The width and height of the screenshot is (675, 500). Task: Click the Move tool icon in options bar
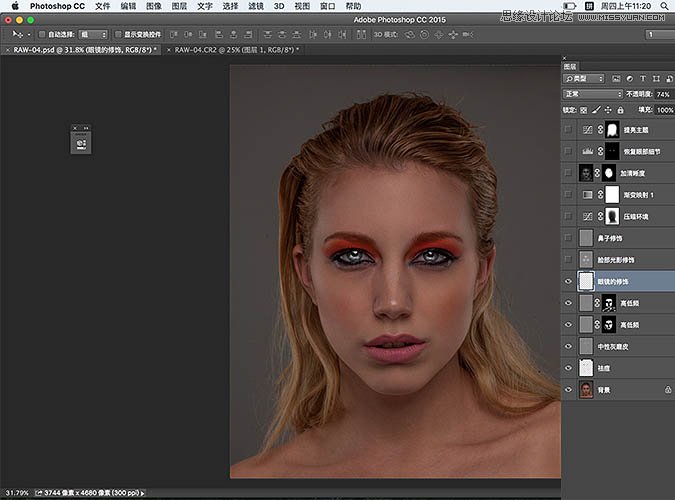[17, 34]
